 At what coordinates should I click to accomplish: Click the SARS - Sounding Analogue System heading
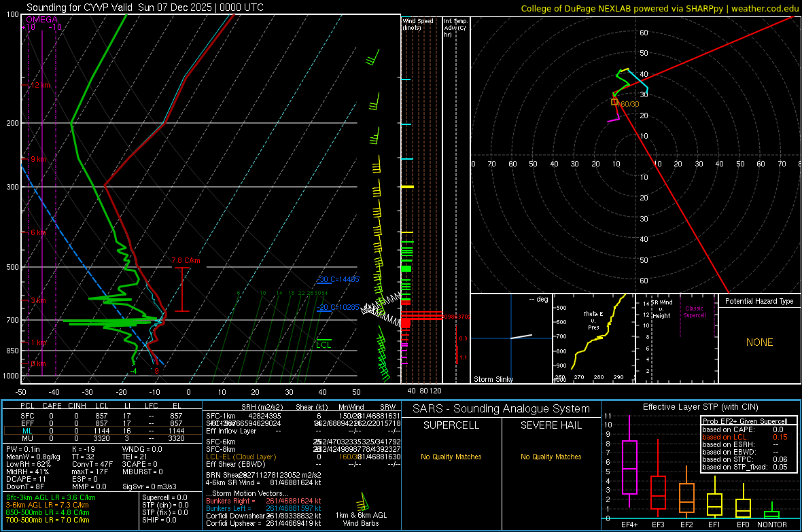502,409
